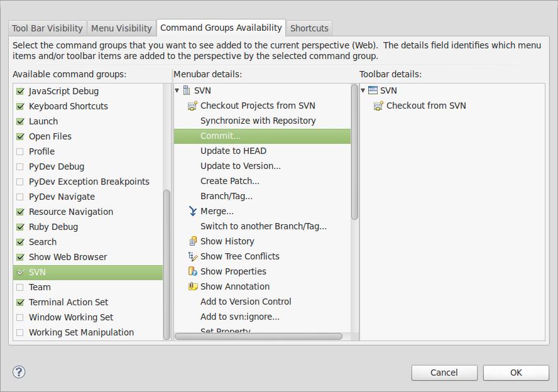Select the Synchronize with Repository item

pyautogui.click(x=258, y=121)
